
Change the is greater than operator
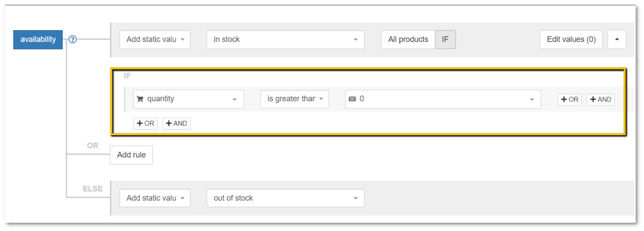tap(294, 99)
